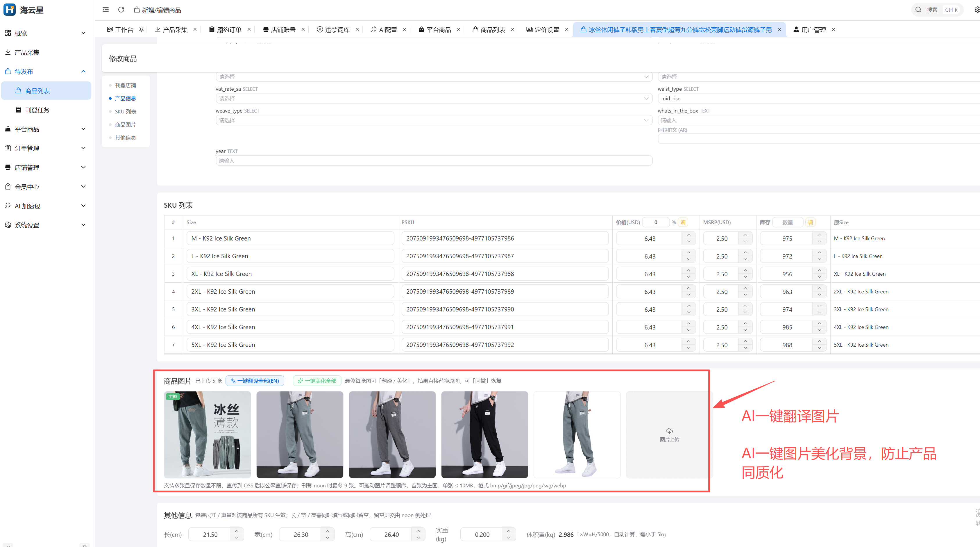Image resolution: width=980 pixels, height=547 pixels.
Task: Switch to the 店铺账号 tab
Action: (283, 29)
